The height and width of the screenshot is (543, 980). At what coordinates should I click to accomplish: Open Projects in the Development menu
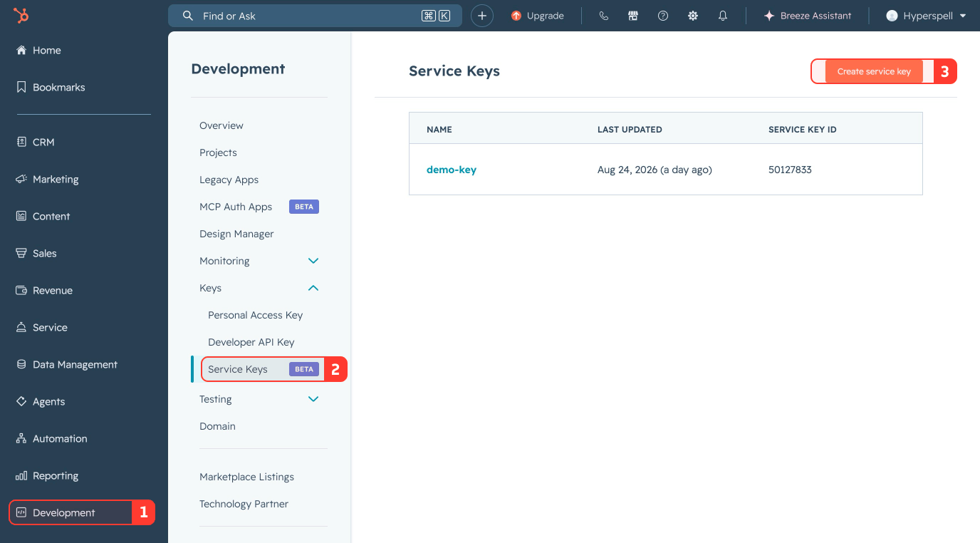(218, 152)
